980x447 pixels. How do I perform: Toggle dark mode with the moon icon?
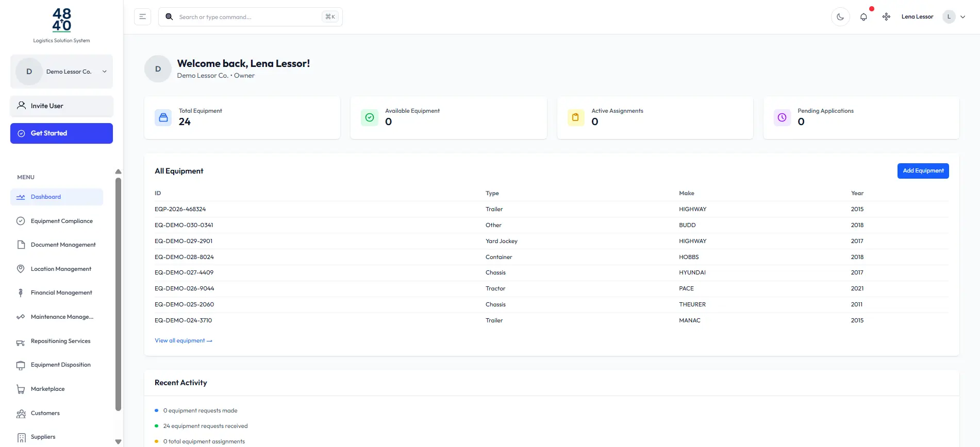(840, 17)
